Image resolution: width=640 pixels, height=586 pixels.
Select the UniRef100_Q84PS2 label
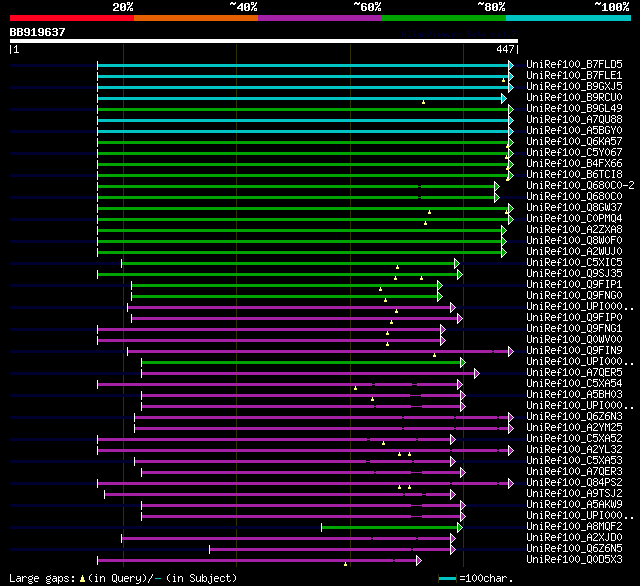(x=574, y=483)
